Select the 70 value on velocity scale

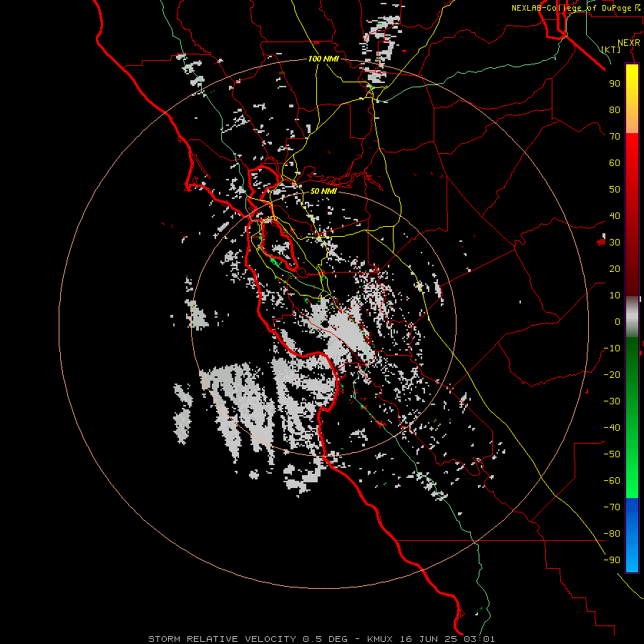click(615, 137)
